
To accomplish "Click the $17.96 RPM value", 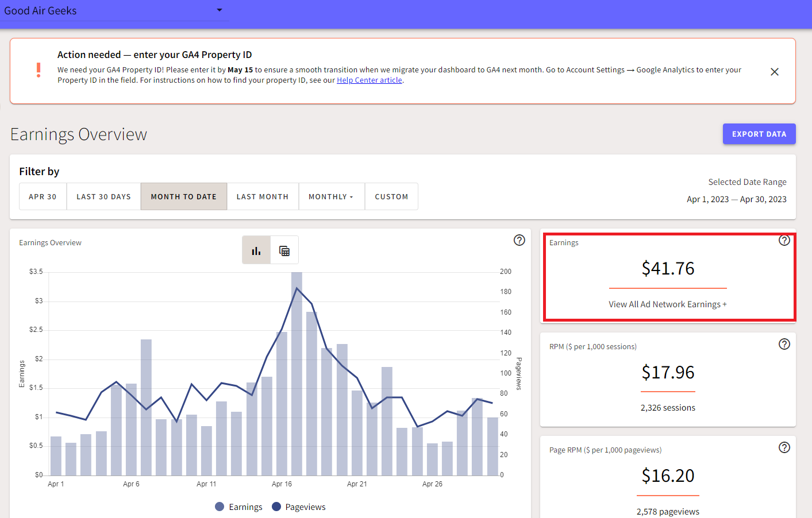I will (x=668, y=372).
